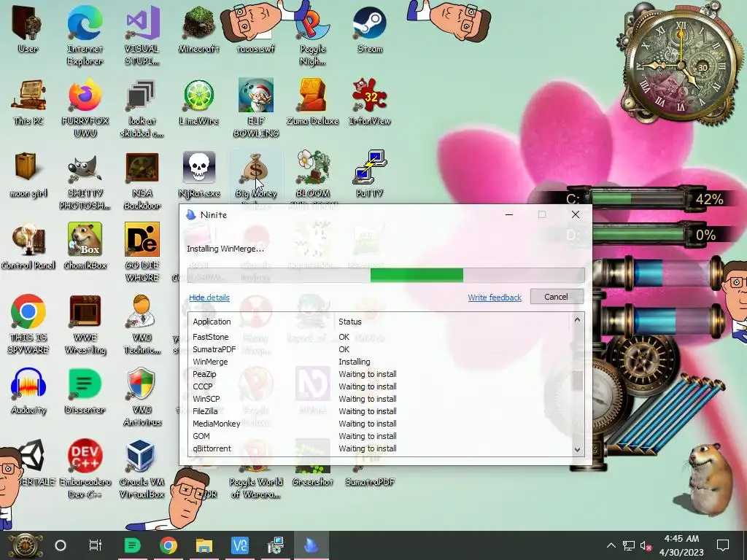Click details list scrollbar up arrow
The image size is (747, 560).
(578, 320)
